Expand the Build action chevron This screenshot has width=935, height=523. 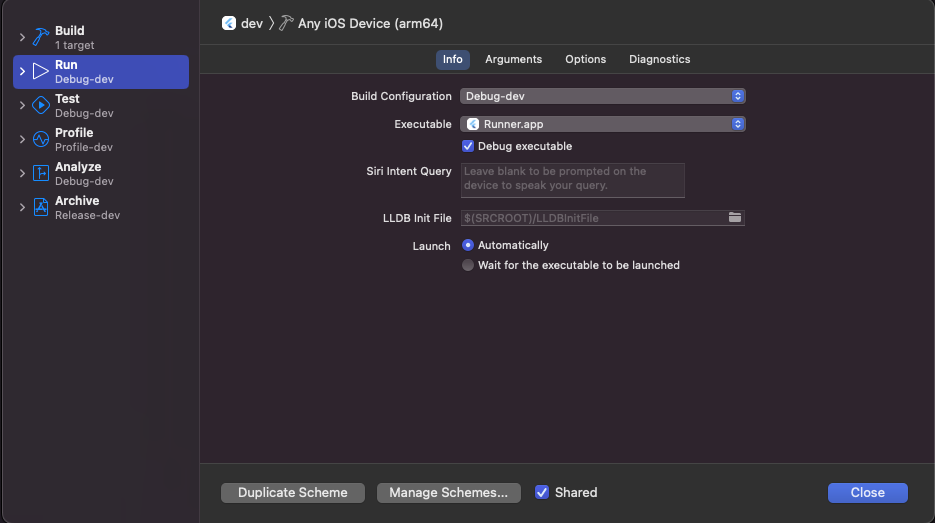22,37
